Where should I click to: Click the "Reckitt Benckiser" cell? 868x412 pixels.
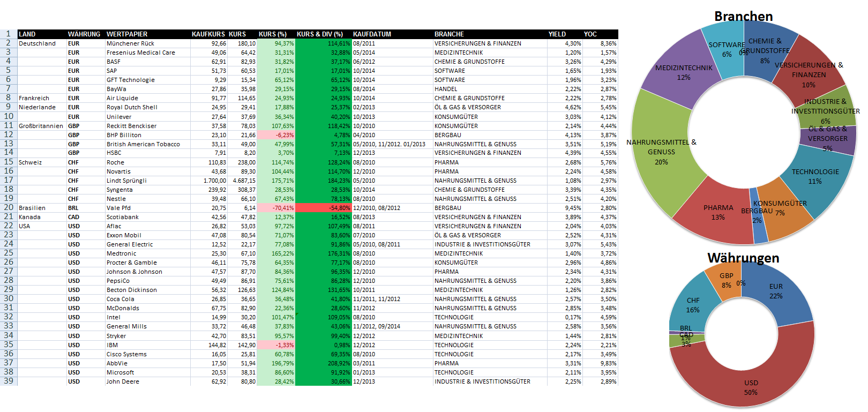[148, 126]
